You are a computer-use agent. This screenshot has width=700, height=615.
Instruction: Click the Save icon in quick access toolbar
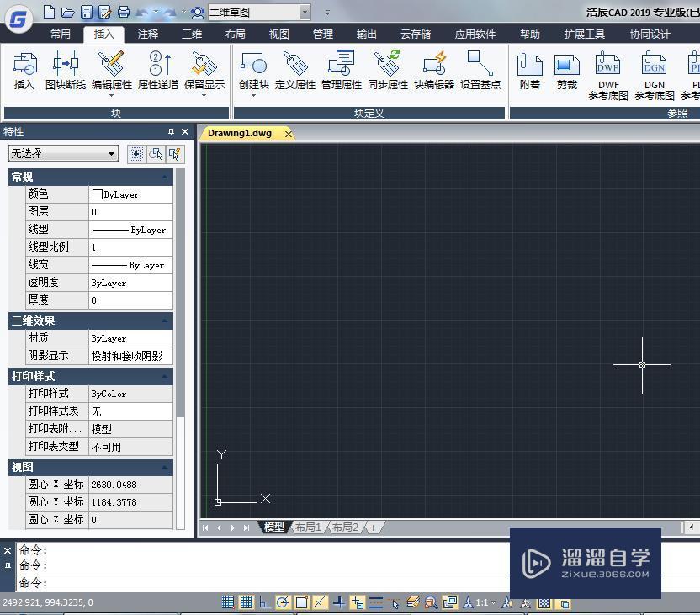tap(88, 11)
